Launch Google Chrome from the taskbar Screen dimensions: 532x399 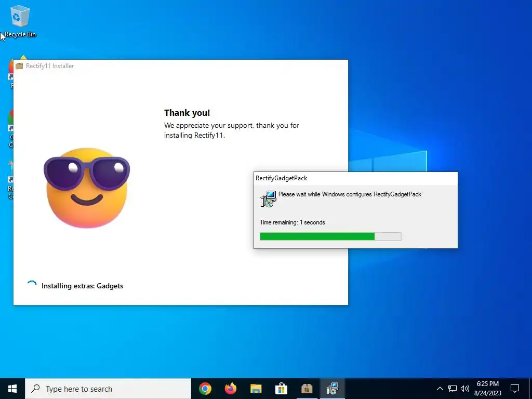[x=205, y=389]
